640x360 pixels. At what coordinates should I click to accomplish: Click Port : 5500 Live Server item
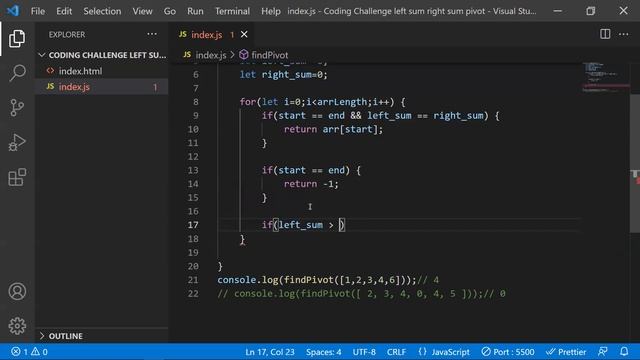pyautogui.click(x=508, y=351)
